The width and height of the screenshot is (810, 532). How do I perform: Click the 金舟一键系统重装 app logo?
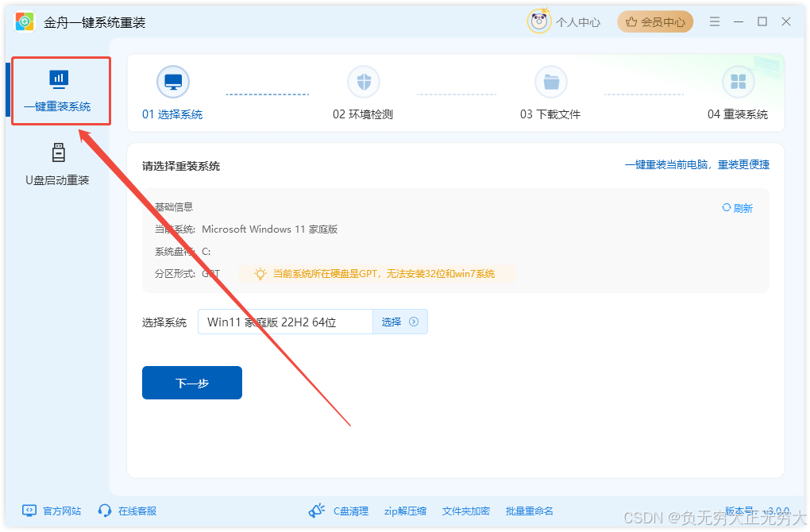(x=25, y=21)
